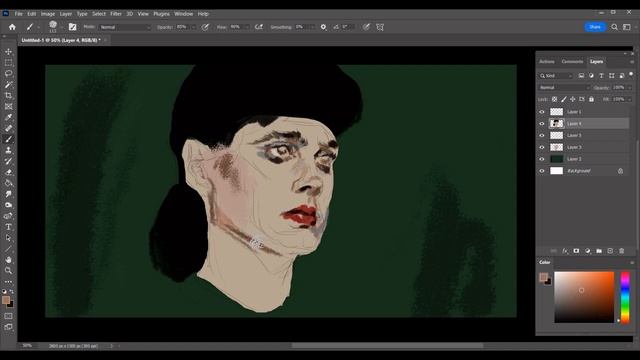The image size is (640, 360).
Task: Open the Edit Toolbar ellipsis menu
Action: tap(8, 282)
